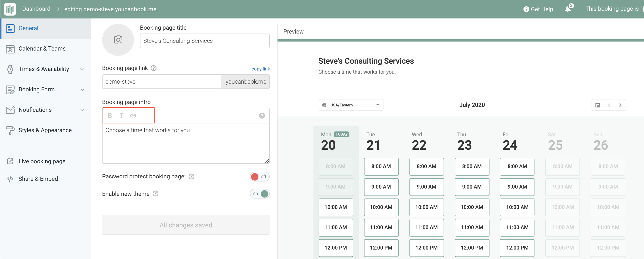644x259 pixels.
Task: Open the USA/Eastern timezone dropdown
Action: 351,105
